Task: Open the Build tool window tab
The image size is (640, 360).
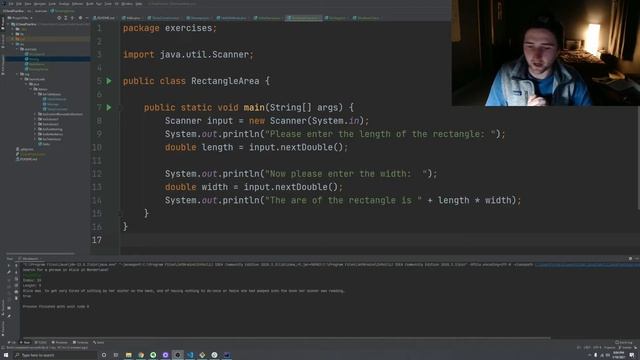Action: pyautogui.click(x=98, y=342)
